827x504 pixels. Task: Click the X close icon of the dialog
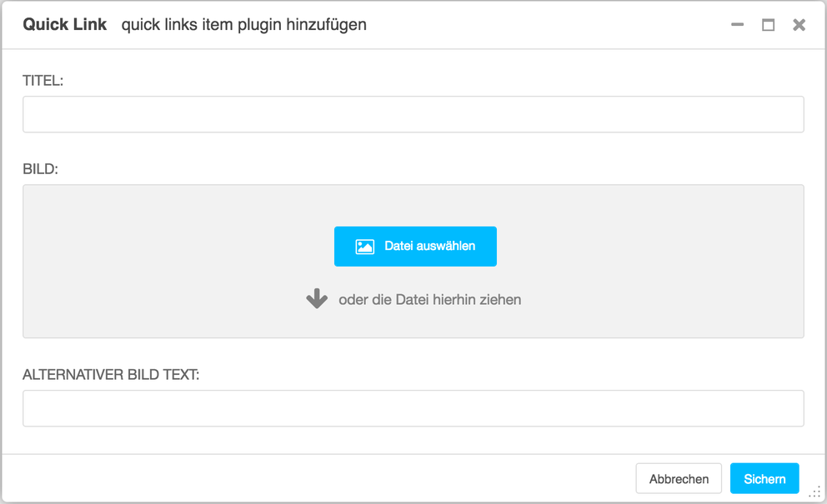799,24
